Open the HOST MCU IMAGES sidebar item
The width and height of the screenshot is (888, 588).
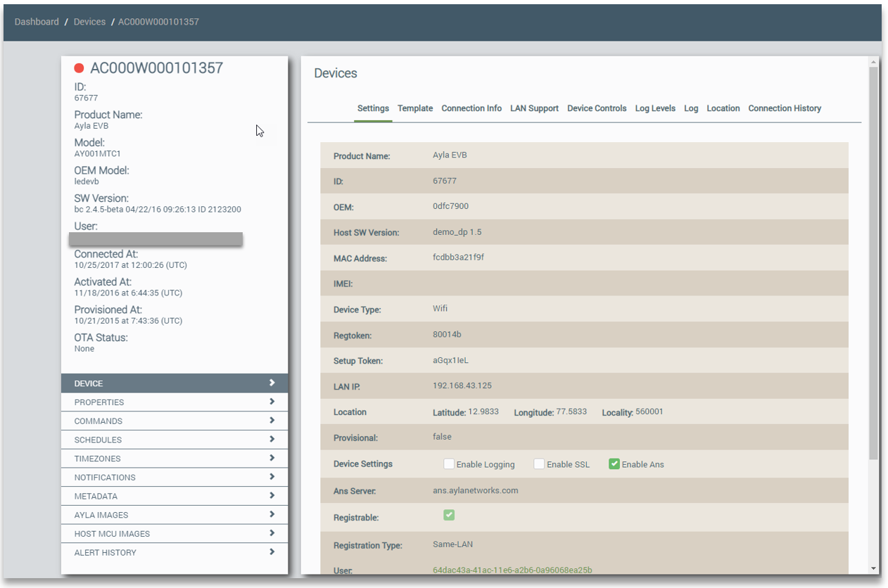pos(175,533)
